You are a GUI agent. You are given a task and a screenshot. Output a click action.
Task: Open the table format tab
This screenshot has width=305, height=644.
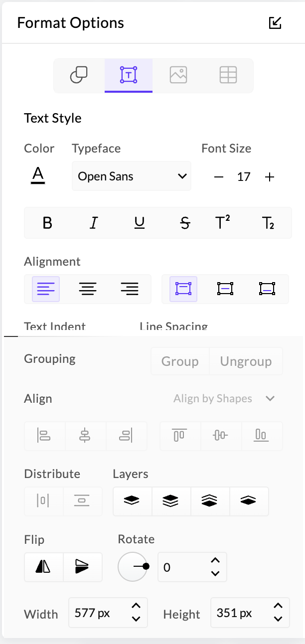(228, 75)
